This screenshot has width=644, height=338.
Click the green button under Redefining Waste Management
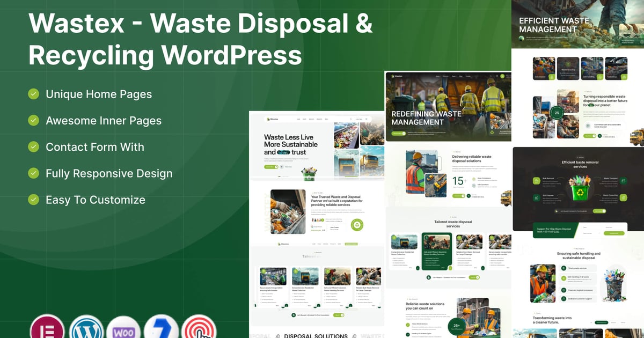pyautogui.click(x=399, y=133)
